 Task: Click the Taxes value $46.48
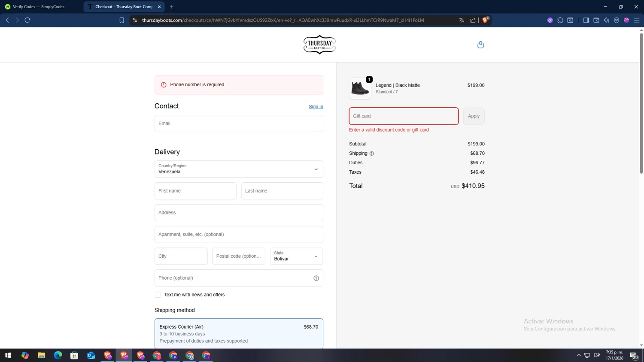tap(477, 172)
